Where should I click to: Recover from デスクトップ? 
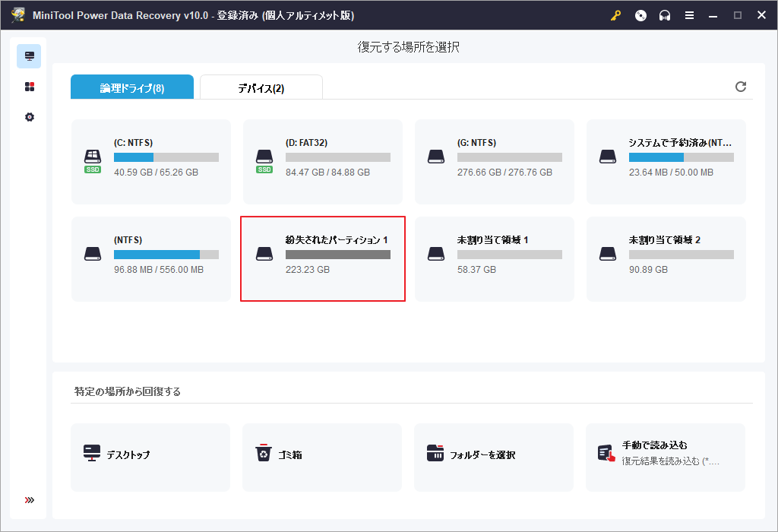150,454
